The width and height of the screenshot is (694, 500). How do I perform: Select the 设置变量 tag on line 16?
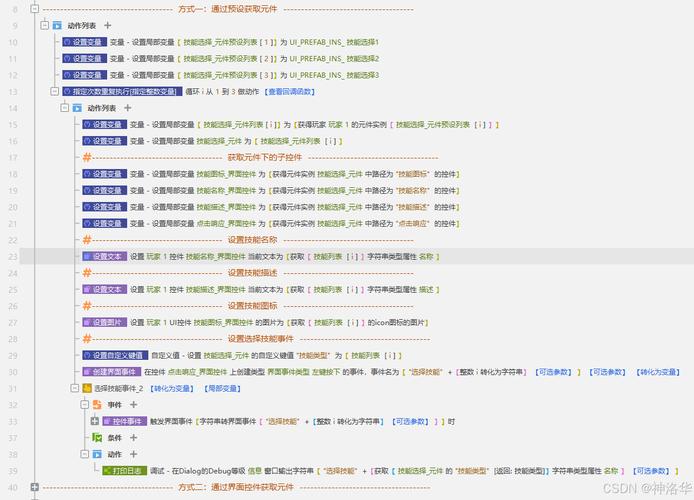click(104, 141)
